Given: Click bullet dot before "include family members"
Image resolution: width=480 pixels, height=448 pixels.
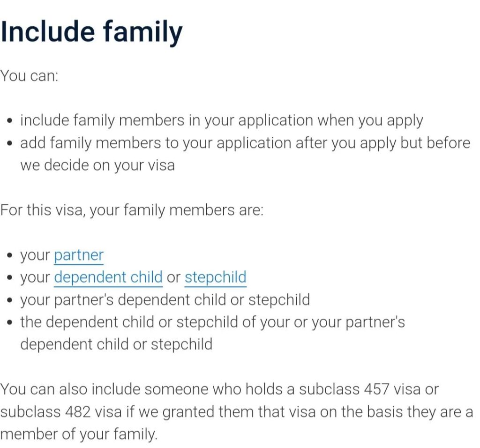Looking at the screenshot, I should pos(10,121).
